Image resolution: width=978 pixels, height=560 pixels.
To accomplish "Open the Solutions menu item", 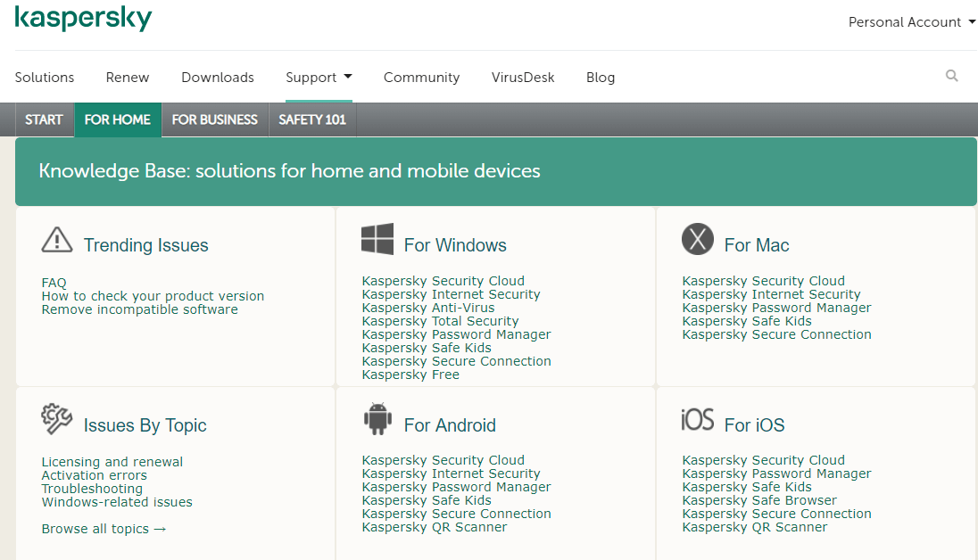I will [45, 78].
